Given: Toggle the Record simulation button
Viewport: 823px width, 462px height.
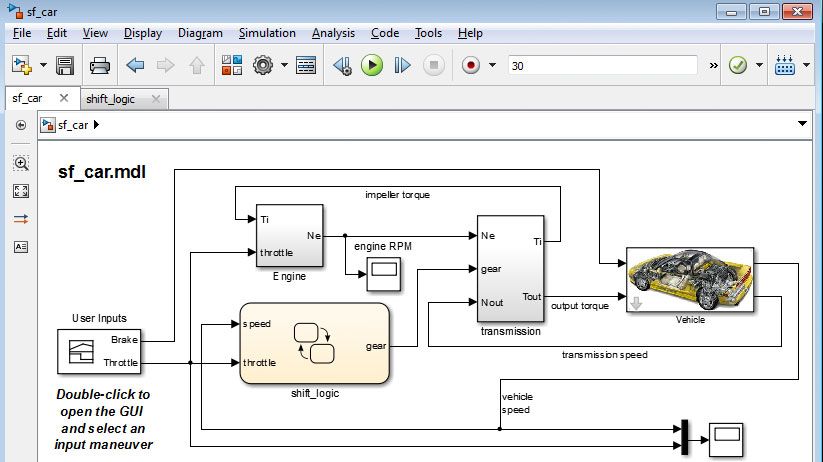Looking at the screenshot, I should [471, 66].
